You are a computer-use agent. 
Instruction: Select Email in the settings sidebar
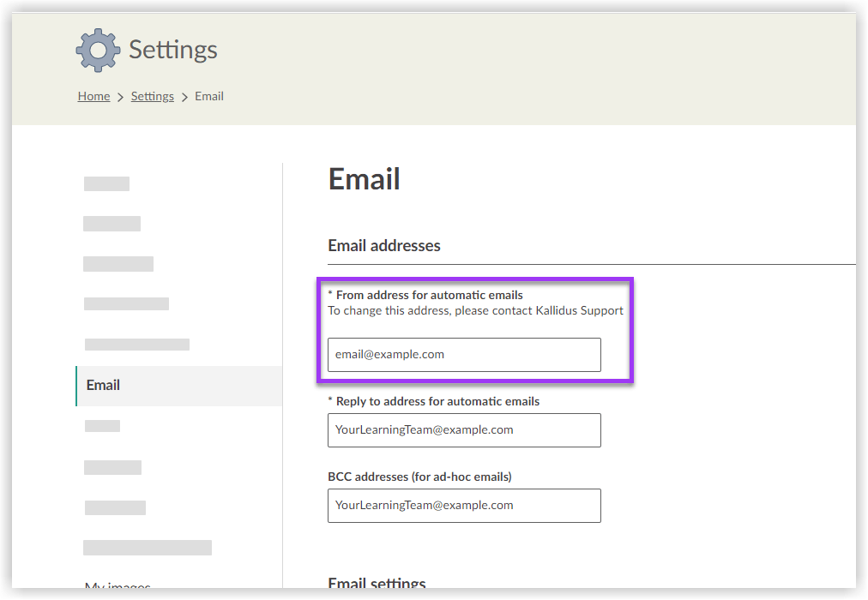tap(103, 386)
